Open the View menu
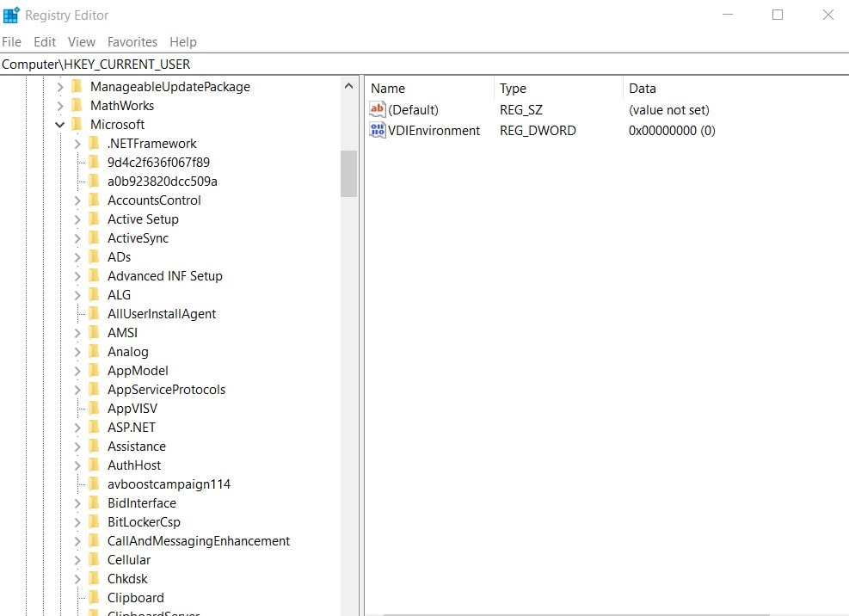Screen dimensions: 849x616 81,41
